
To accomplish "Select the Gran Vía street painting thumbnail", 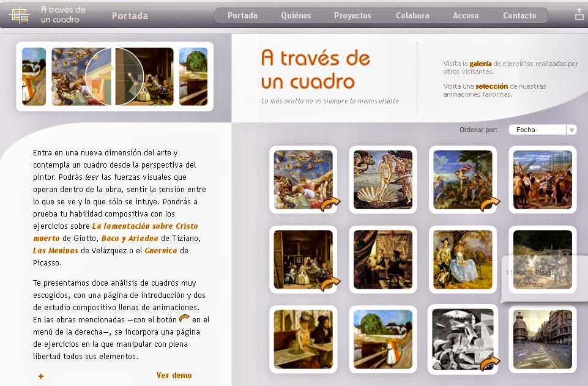I will click(543, 339).
